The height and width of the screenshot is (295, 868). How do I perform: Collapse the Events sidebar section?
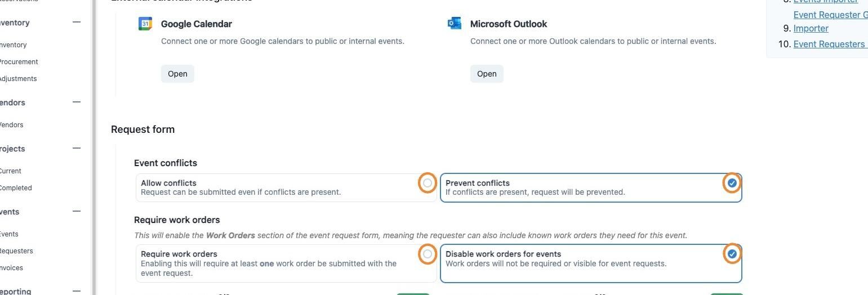77,211
